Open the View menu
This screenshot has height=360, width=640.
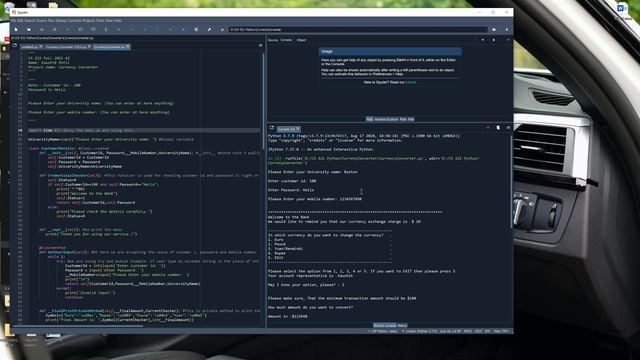coord(109,20)
